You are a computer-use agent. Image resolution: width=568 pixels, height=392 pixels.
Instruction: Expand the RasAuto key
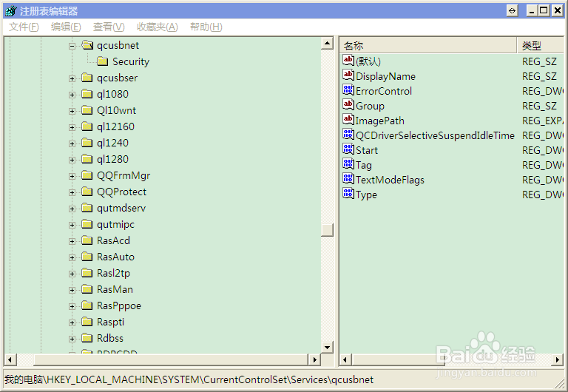tap(72, 258)
